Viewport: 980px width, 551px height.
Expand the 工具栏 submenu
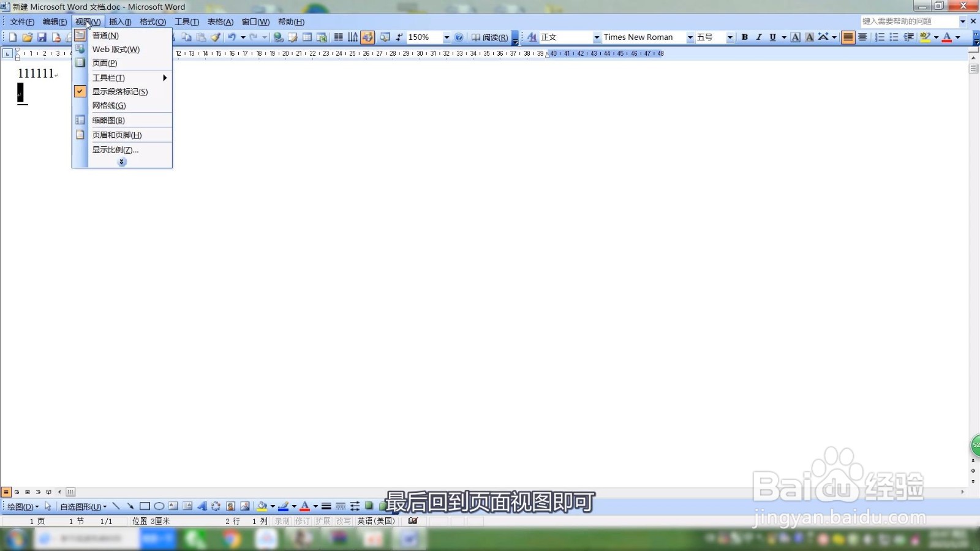[122, 78]
